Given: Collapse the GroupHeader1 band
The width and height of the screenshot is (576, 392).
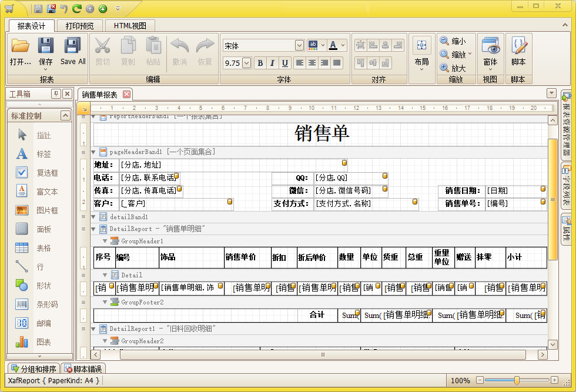Looking at the screenshot, I should tap(105, 241).
